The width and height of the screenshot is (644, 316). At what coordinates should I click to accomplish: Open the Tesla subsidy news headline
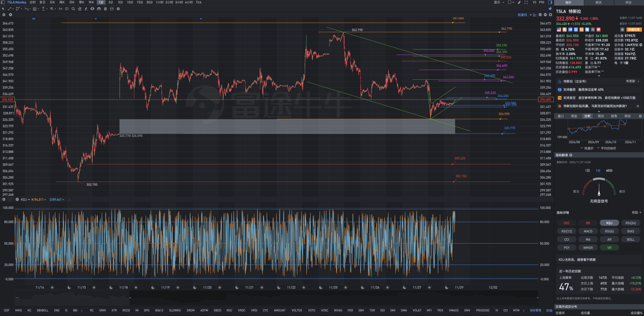[595, 106]
